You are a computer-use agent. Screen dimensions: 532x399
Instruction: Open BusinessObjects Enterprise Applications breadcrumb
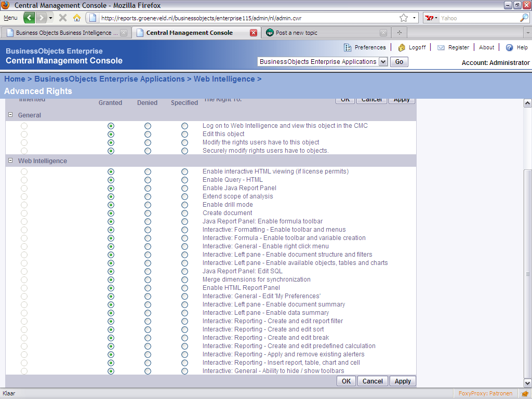point(110,79)
